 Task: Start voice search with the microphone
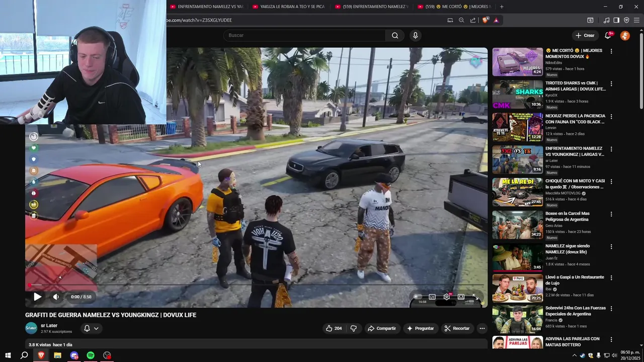pyautogui.click(x=415, y=35)
